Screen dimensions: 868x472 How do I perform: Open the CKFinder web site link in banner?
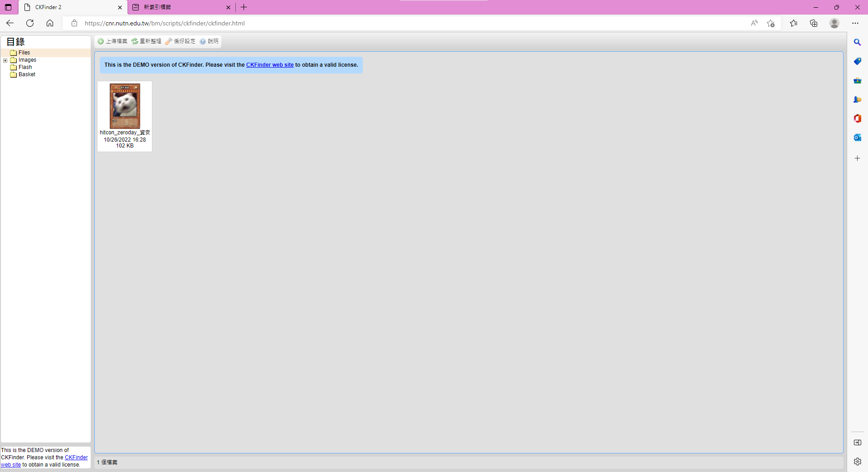point(270,65)
